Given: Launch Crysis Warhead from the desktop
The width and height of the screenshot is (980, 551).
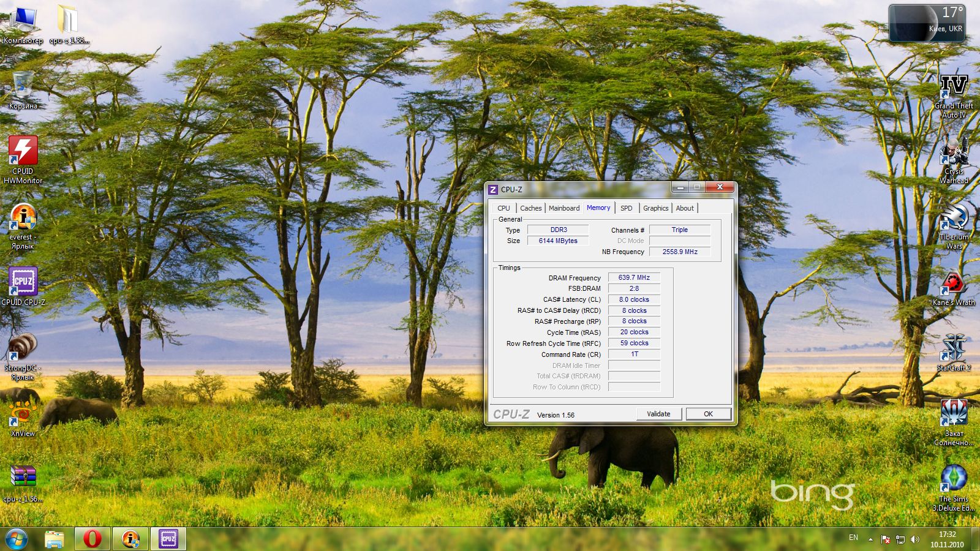Looking at the screenshot, I should pyautogui.click(x=954, y=152).
